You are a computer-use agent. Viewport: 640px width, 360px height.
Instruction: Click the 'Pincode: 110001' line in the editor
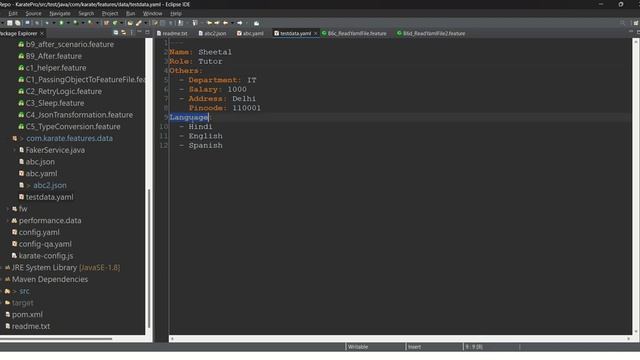click(224, 108)
